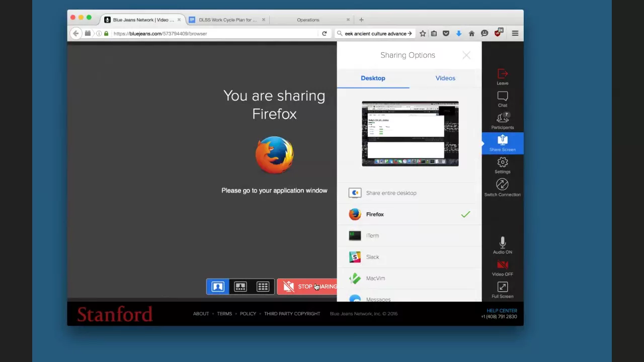Close the Sharing Options panel
The width and height of the screenshot is (644, 362).
coord(466,55)
